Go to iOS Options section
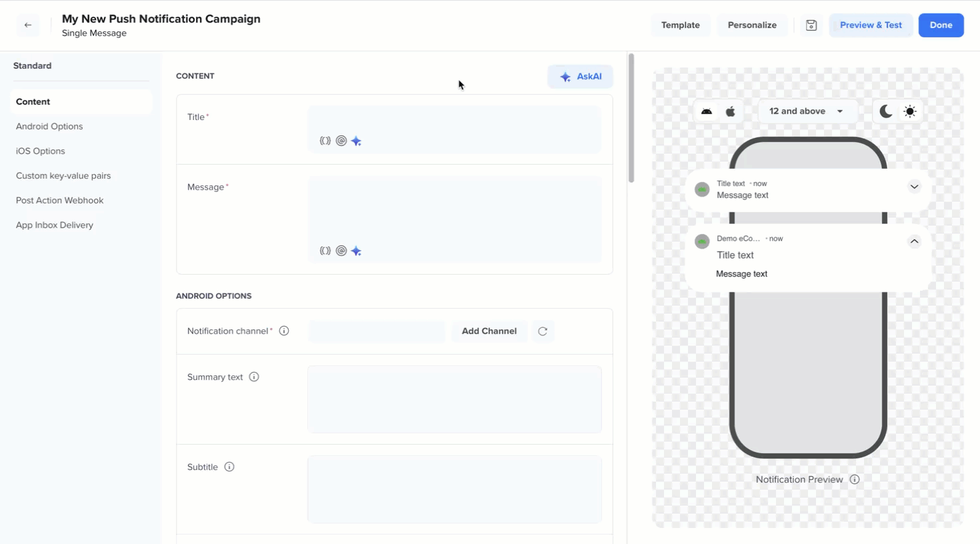The height and width of the screenshot is (544, 980). tap(41, 151)
